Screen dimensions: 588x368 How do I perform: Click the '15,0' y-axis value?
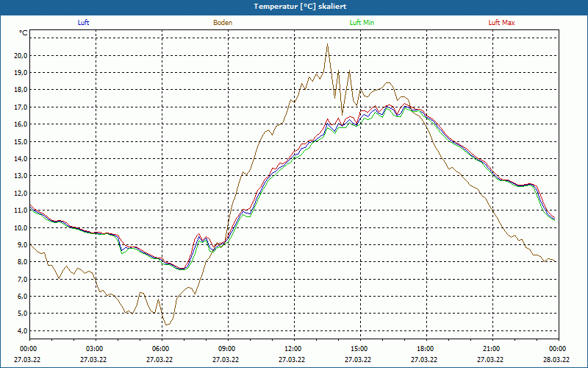(x=21, y=141)
